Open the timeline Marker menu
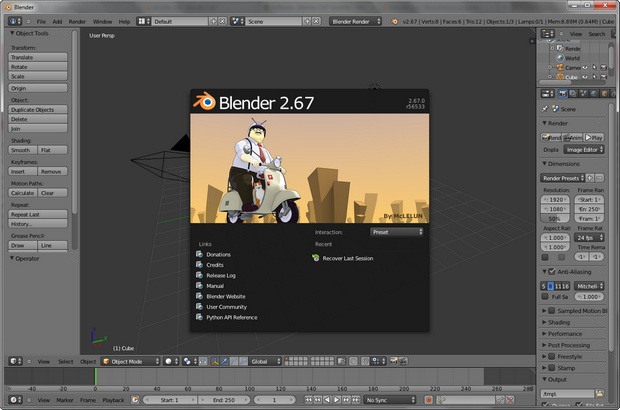This screenshot has width=620, height=410. (x=65, y=400)
